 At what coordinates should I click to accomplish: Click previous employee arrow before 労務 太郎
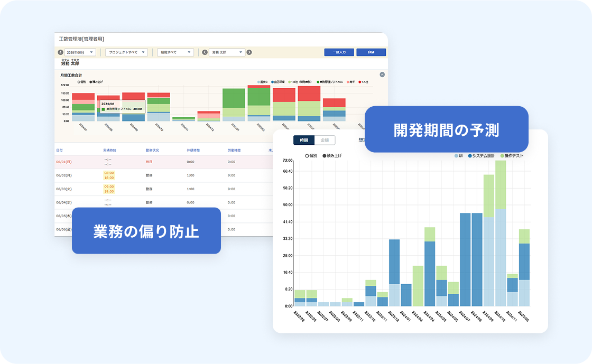[x=205, y=52]
